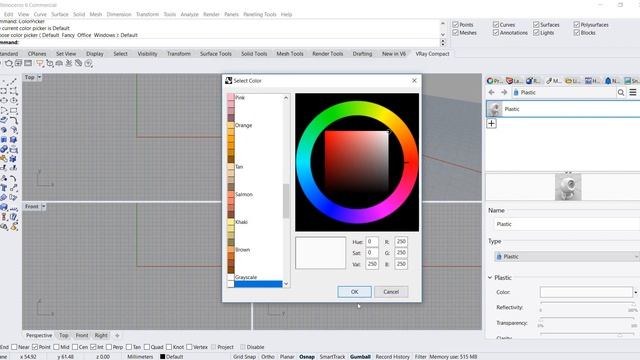Open the Front viewport dropdown arrow
This screenshot has width=640, height=360.
click(44, 207)
